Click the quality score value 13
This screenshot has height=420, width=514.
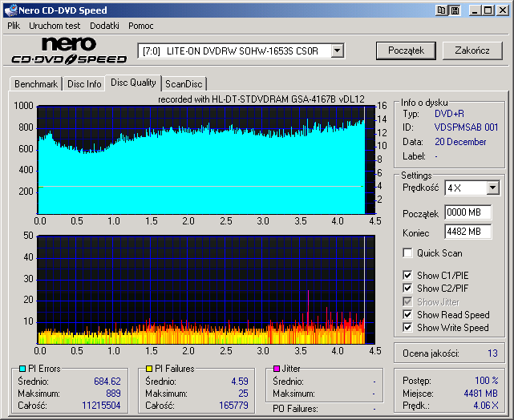coord(492,353)
